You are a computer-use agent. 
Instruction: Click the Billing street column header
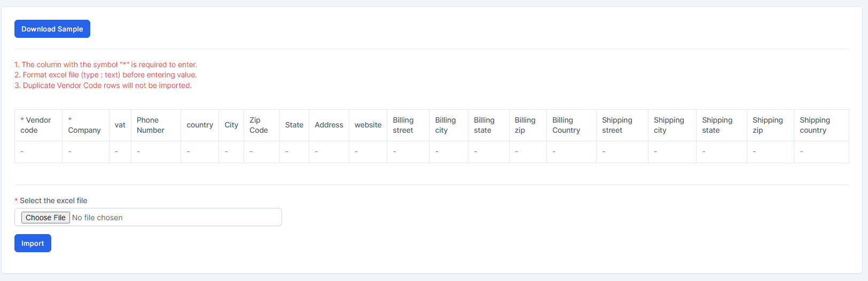pyautogui.click(x=403, y=125)
